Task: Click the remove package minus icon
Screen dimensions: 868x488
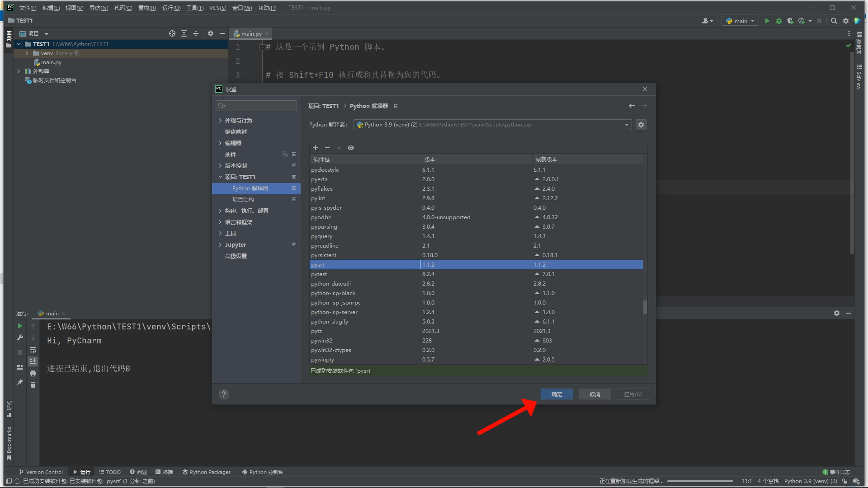Action: [x=327, y=148]
